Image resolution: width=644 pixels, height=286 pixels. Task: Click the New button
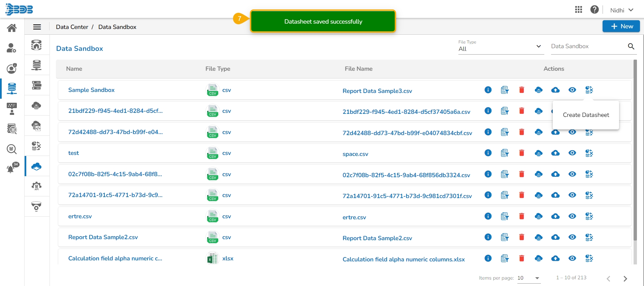(x=621, y=26)
